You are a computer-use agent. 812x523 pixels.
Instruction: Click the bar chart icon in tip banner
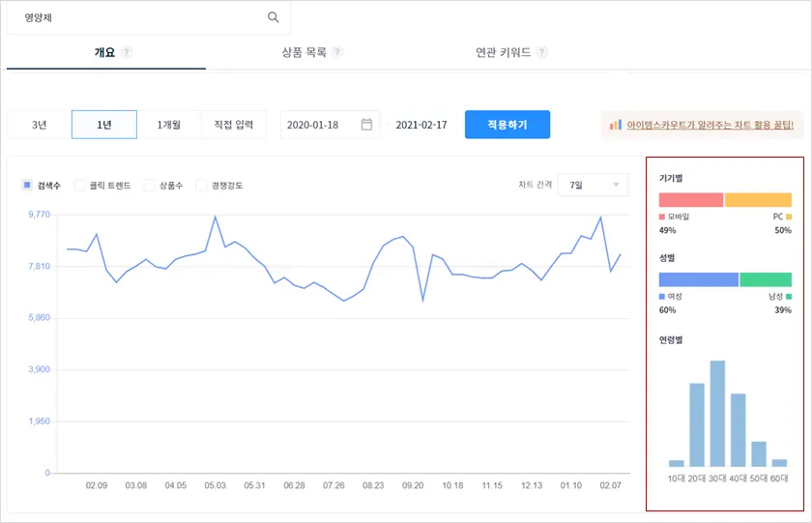(x=615, y=125)
